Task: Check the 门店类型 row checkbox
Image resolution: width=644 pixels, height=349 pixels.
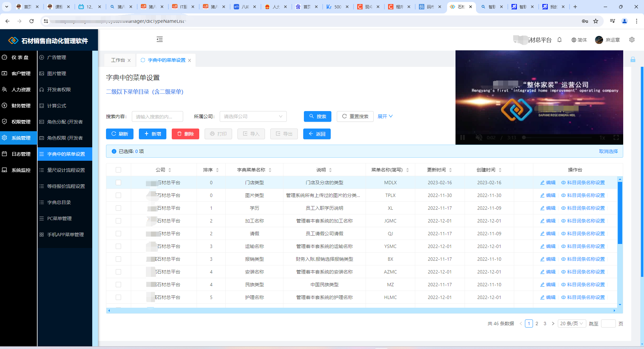Action: pos(118,183)
